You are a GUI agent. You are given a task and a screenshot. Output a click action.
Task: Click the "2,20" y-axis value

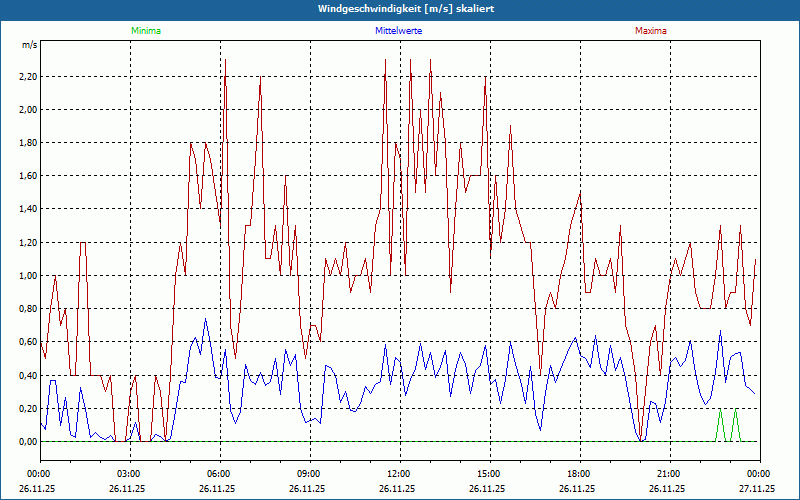(x=29, y=77)
